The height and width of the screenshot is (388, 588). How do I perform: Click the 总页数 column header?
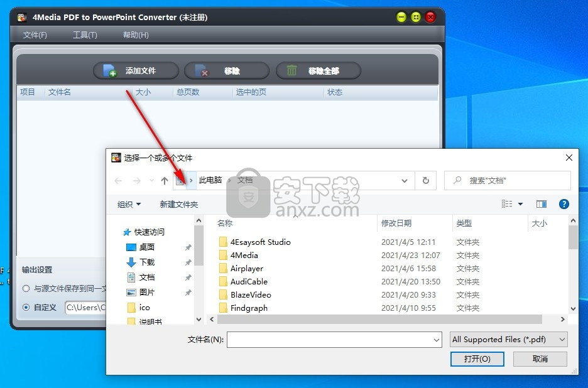click(187, 92)
